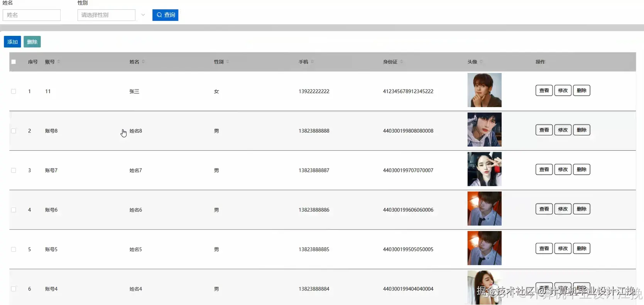Edit 张三 row via 修改

pos(563,90)
